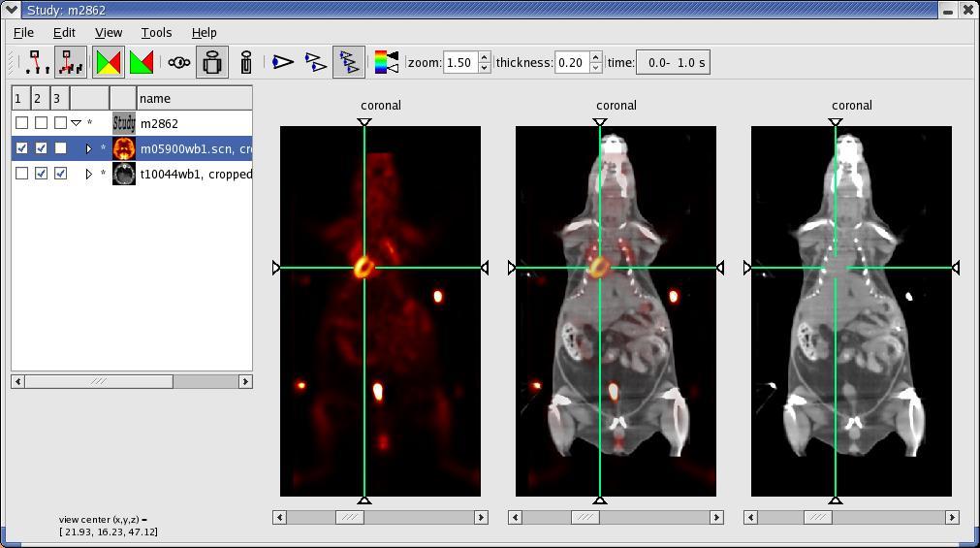Select the wide body-shaped view mode icon
Image resolution: width=980 pixels, height=548 pixels.
(212, 63)
